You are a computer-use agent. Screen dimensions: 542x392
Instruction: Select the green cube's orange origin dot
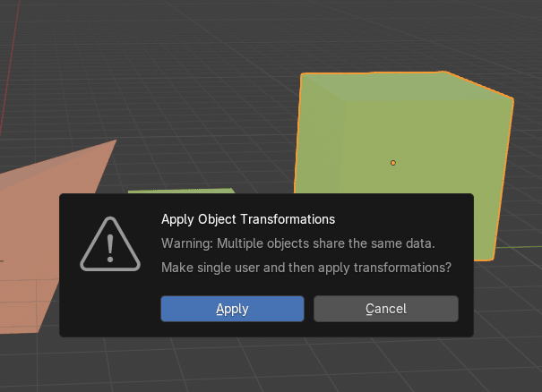(393, 163)
